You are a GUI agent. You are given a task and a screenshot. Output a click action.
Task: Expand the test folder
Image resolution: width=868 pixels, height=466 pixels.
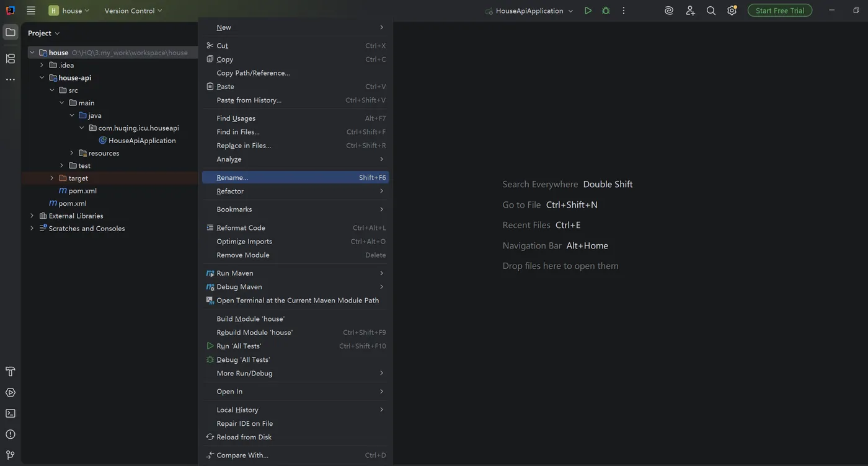click(x=62, y=165)
